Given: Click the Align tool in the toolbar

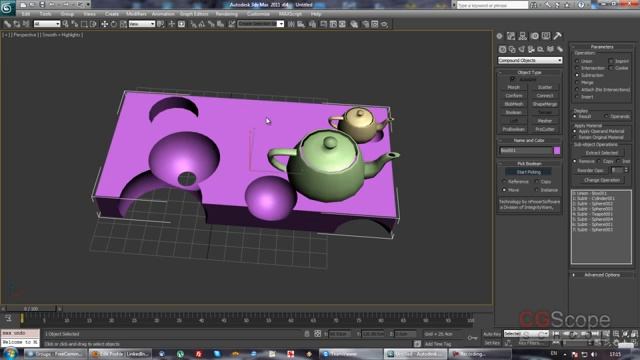Looking at the screenshot, I should [301, 24].
